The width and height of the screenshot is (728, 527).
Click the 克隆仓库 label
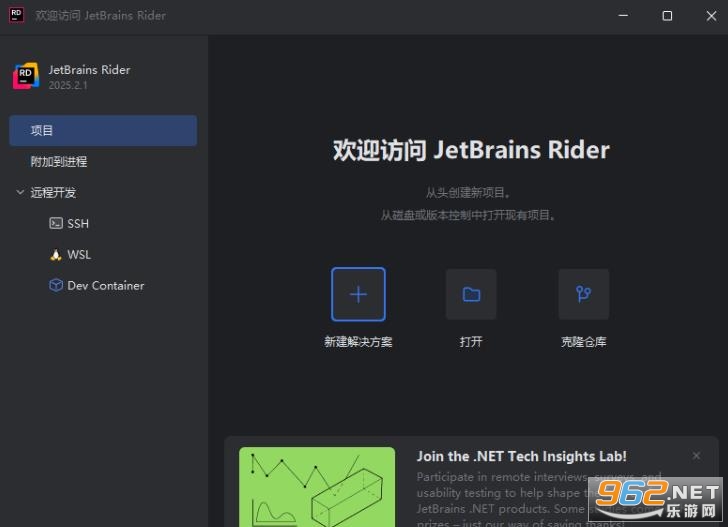584,342
